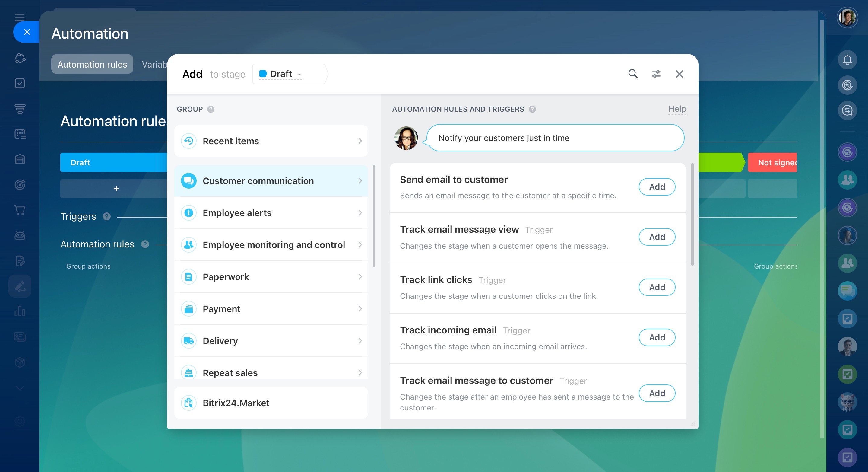This screenshot has width=868, height=472.
Task: Click the Payment wallet icon
Action: tap(189, 309)
